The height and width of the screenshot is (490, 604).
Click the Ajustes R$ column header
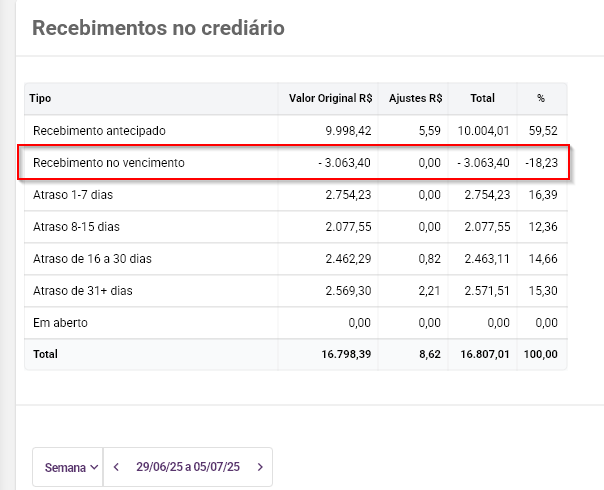(416, 99)
